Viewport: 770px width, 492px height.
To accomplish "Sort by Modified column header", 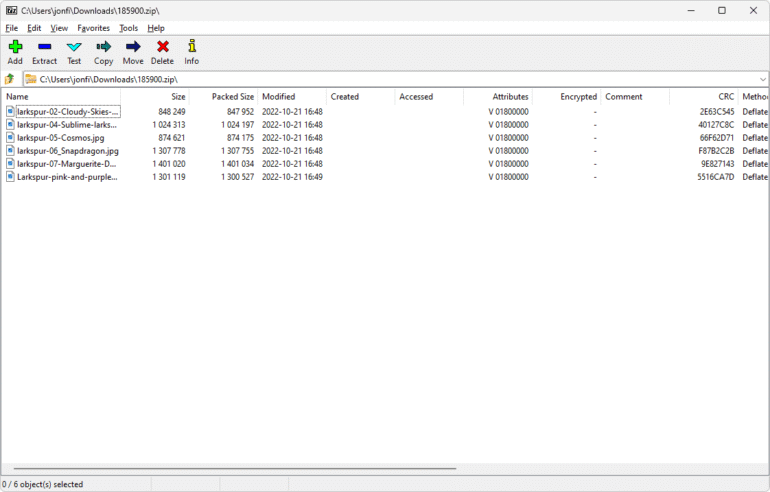I will 279,97.
